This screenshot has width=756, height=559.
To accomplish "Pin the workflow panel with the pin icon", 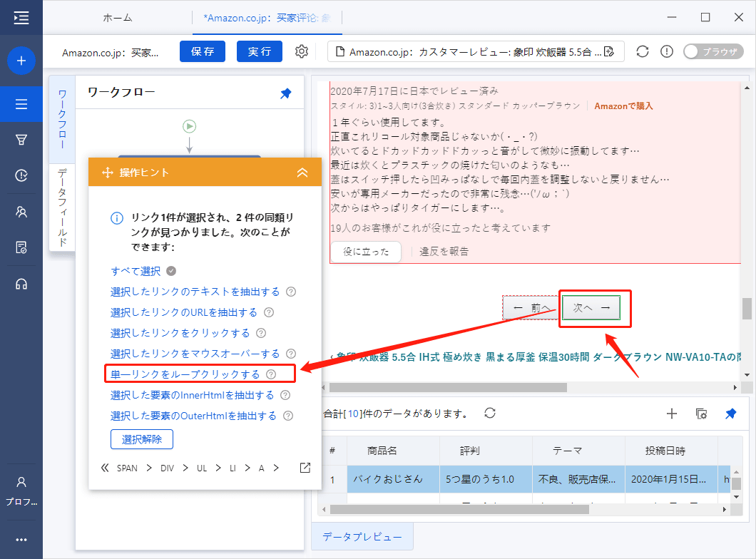I will [285, 92].
